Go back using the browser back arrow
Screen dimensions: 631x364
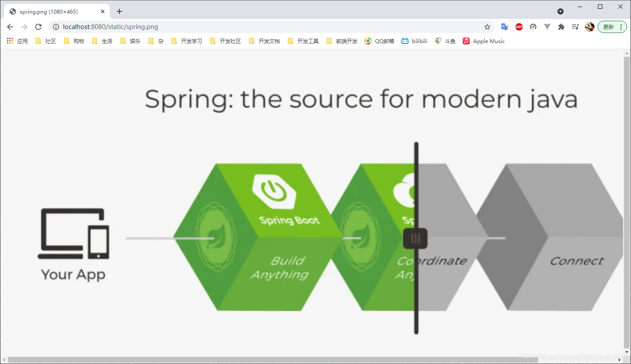pos(10,27)
